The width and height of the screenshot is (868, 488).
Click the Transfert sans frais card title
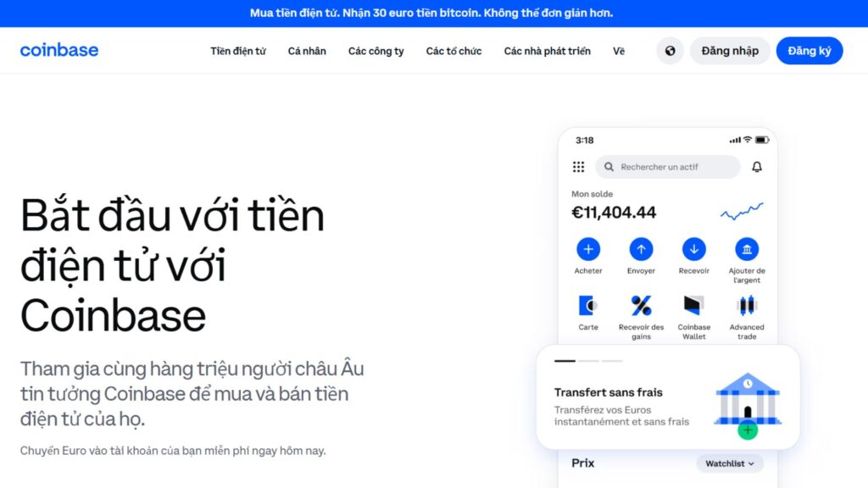pos(609,392)
